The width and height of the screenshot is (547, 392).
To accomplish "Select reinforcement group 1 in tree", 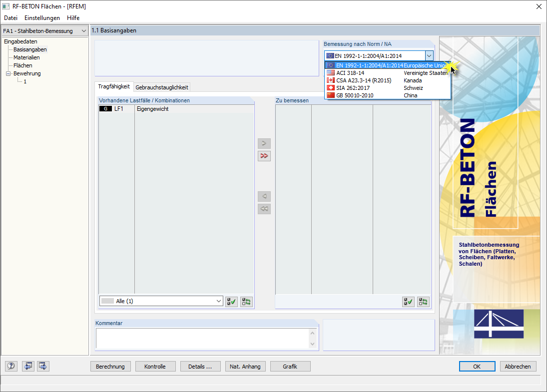I will (25, 81).
